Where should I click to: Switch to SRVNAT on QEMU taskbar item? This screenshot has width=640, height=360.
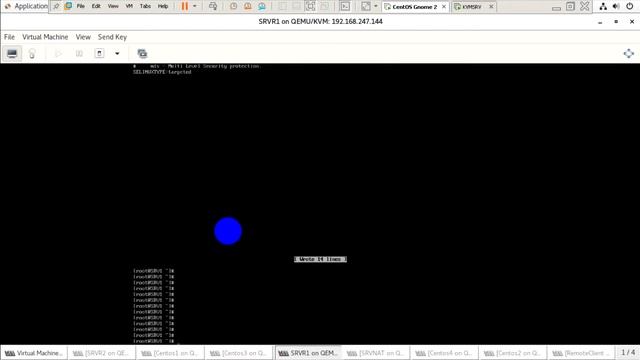point(376,353)
